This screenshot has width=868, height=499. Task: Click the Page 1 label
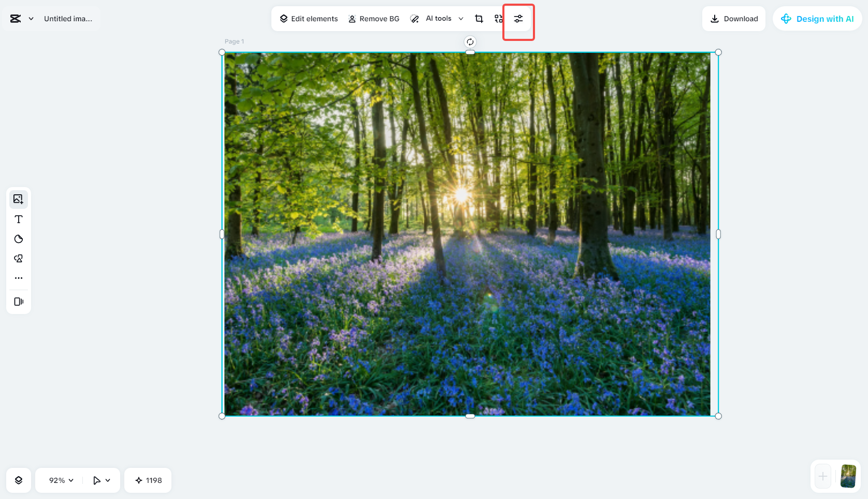(234, 41)
